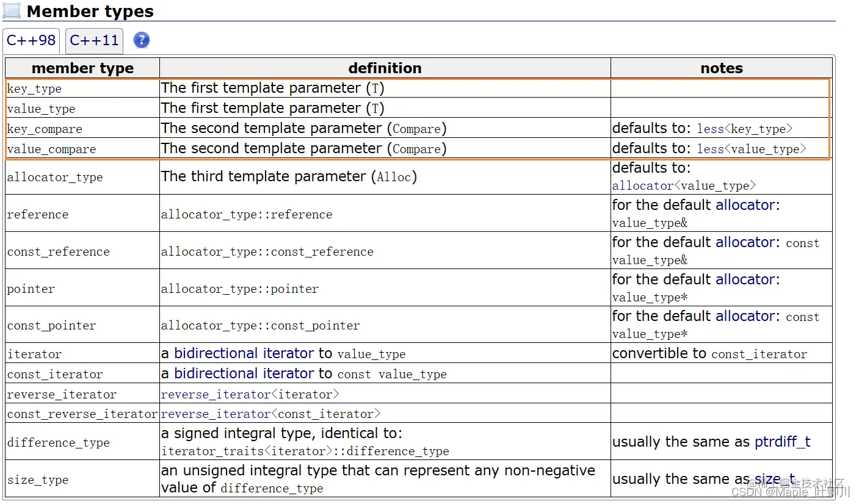Click allocator link in the pointer row
859x504 pixels.
click(747, 279)
